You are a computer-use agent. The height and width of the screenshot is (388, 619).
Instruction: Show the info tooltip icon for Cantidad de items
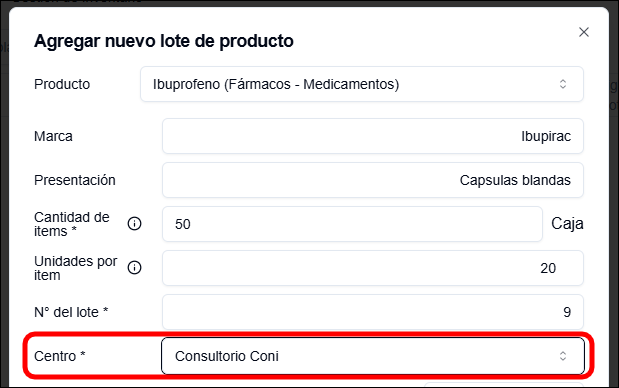[x=134, y=224]
